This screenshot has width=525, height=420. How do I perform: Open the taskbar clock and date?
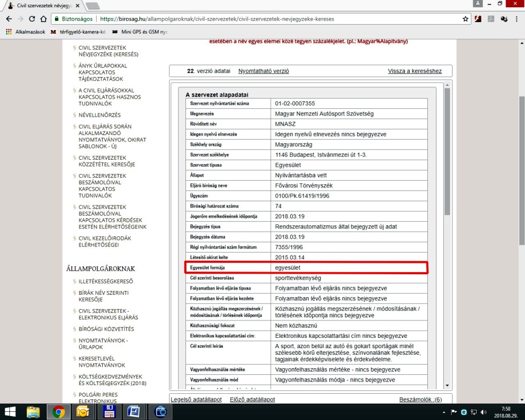point(506,412)
